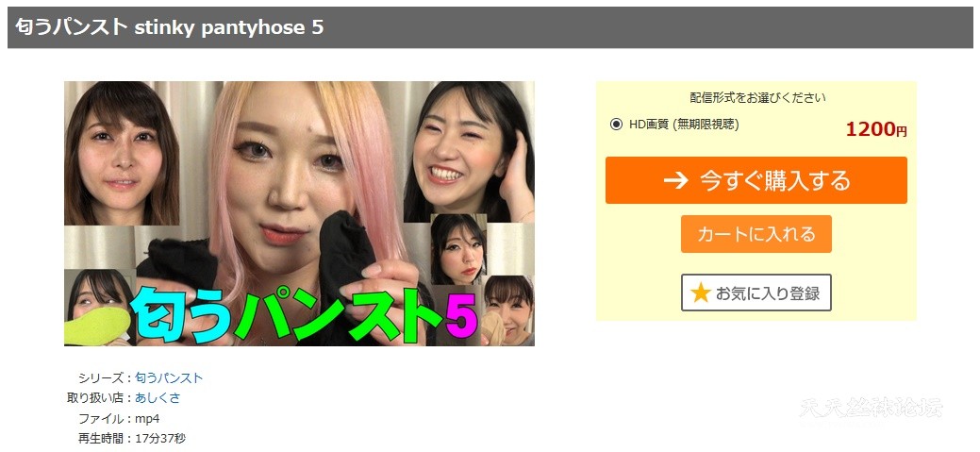The width and height of the screenshot is (980, 452).
Task: Click the シリーズ field label
Action: tap(102, 377)
